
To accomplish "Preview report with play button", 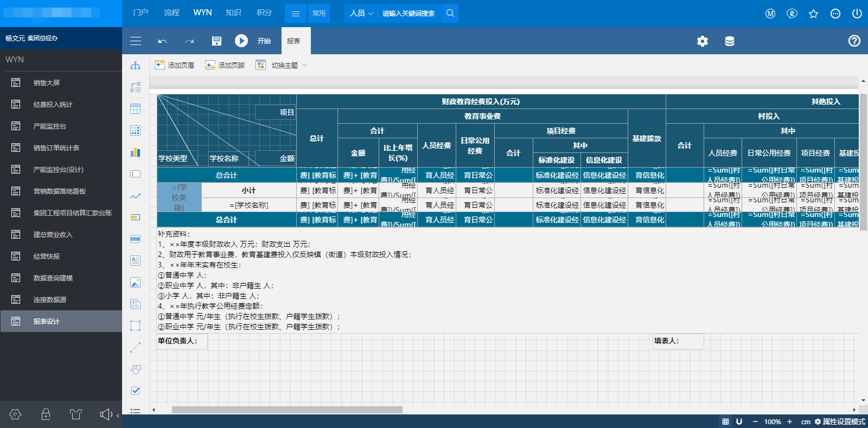I will (241, 41).
